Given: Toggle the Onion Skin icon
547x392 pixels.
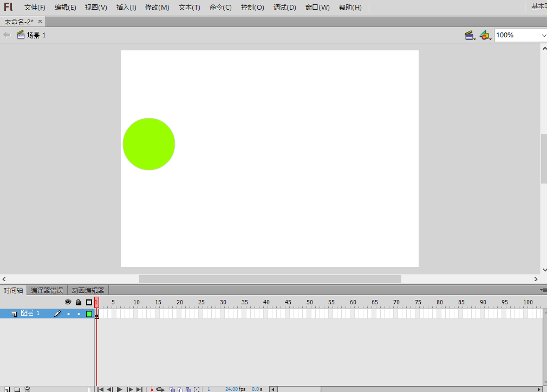Looking at the screenshot, I should [172, 389].
